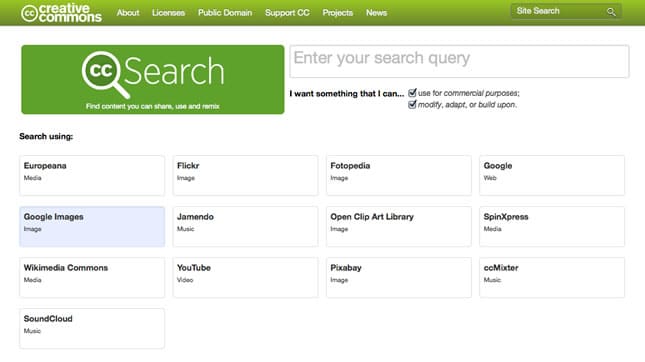Open the About menu
This screenshot has width=645, height=362.
[x=128, y=13]
